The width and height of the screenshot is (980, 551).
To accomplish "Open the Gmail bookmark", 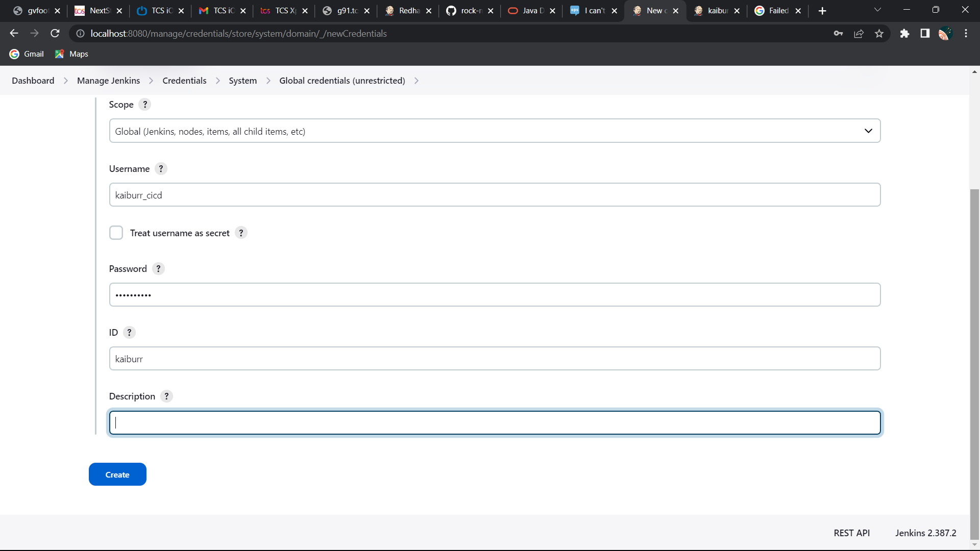I will [26, 54].
